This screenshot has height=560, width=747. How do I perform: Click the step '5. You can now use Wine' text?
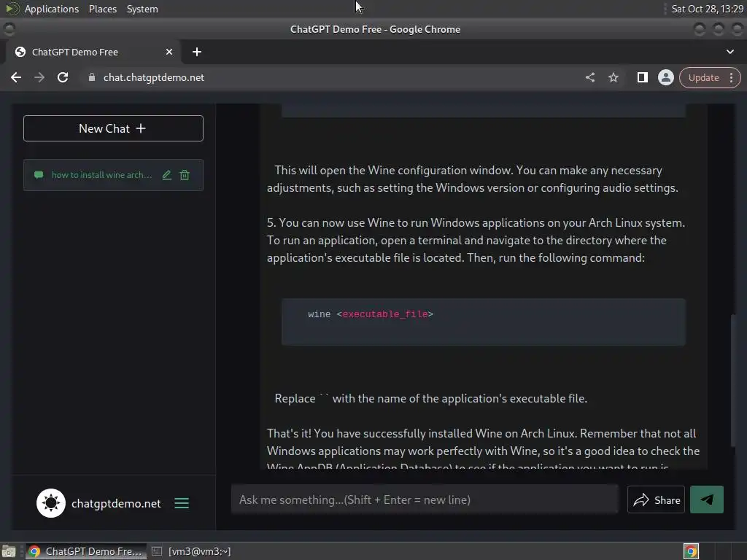476,240
